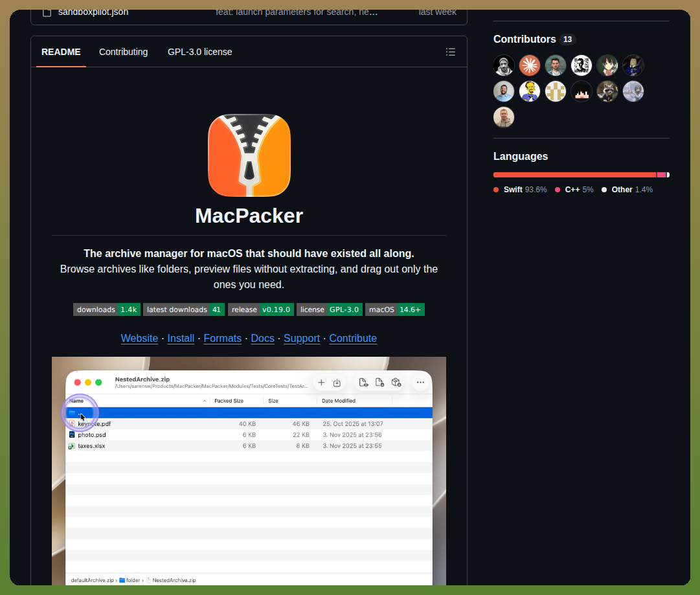The height and width of the screenshot is (595, 700).
Task: Click the red Swift segment of language bar
Action: 574,175
